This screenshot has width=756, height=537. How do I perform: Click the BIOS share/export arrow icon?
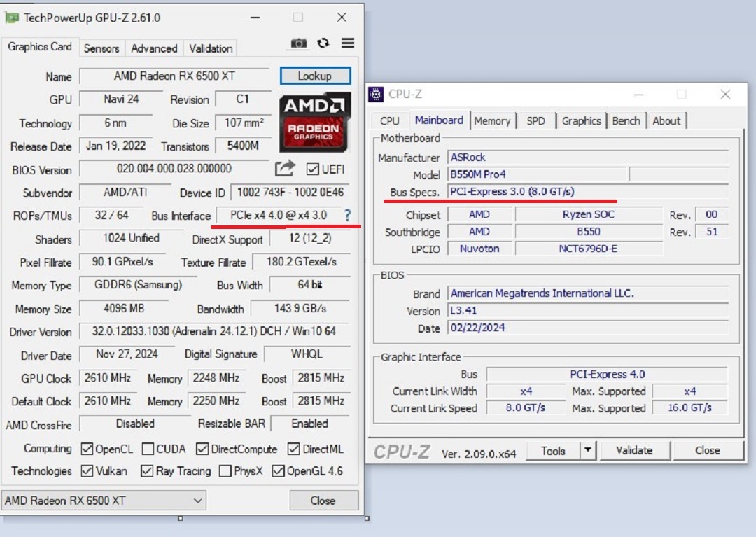coord(285,168)
